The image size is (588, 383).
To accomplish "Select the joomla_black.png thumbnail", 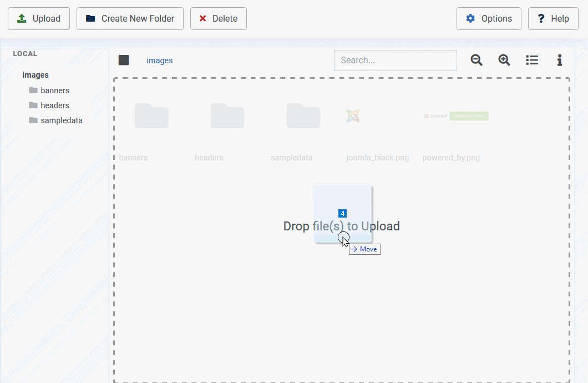I will tap(353, 116).
